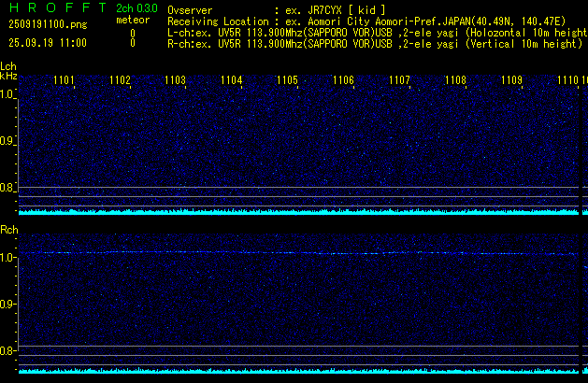Click the meteor count label
Image resolution: width=588 pixels, height=383 pixels.
tap(132, 20)
